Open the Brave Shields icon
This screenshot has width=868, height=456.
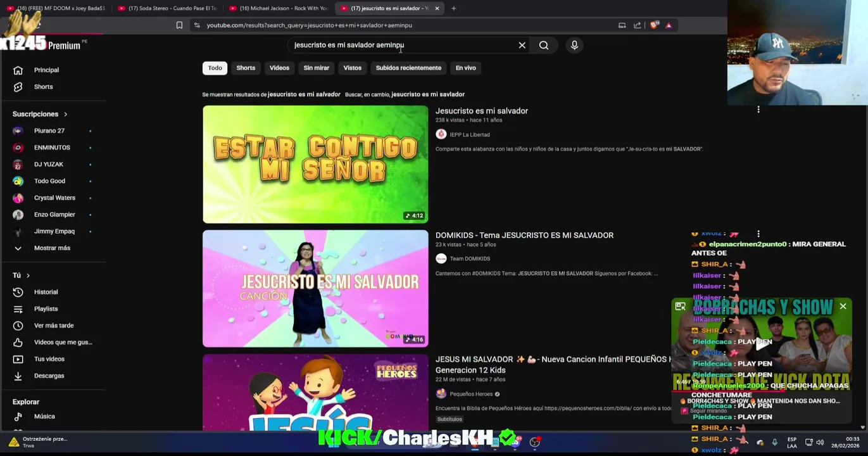tap(654, 25)
